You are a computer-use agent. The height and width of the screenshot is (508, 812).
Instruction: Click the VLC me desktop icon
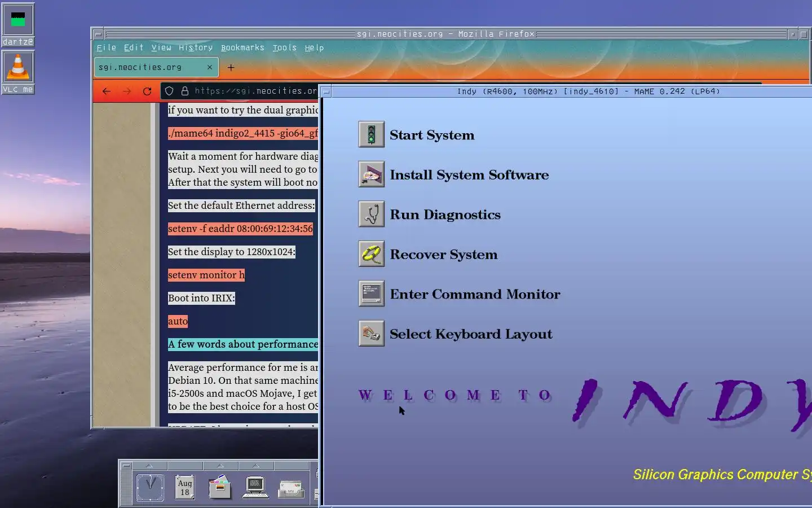pos(18,72)
